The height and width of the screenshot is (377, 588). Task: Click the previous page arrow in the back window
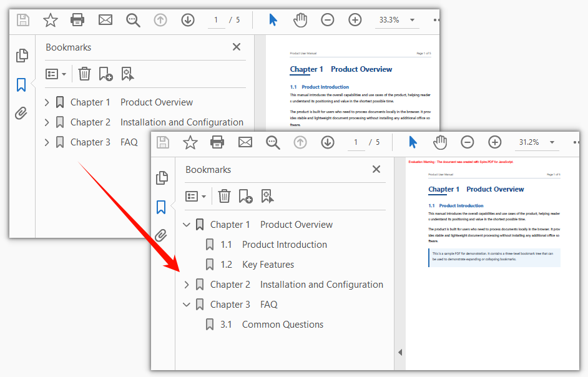coord(160,20)
